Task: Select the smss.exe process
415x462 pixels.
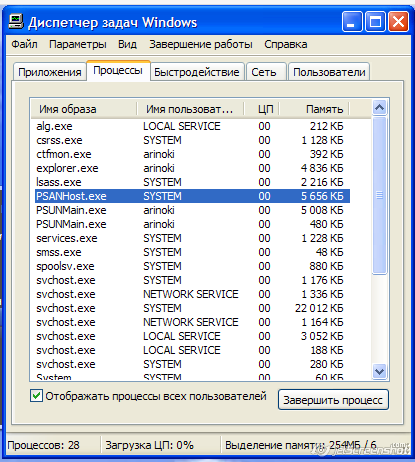Action: [x=192, y=252]
